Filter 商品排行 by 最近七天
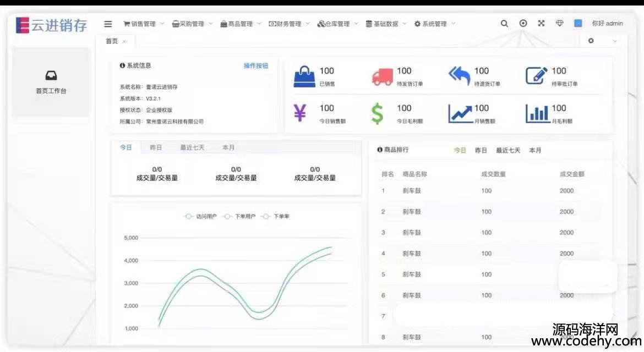 508,150
